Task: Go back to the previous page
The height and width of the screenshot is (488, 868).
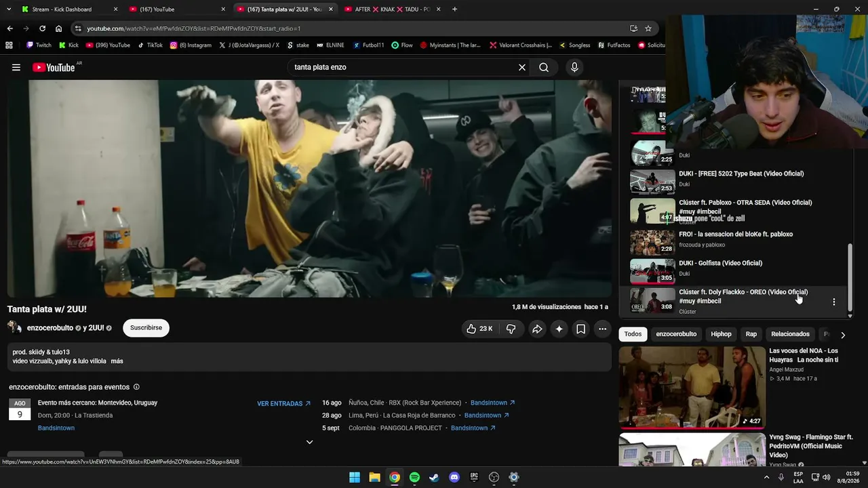Action: point(9,28)
